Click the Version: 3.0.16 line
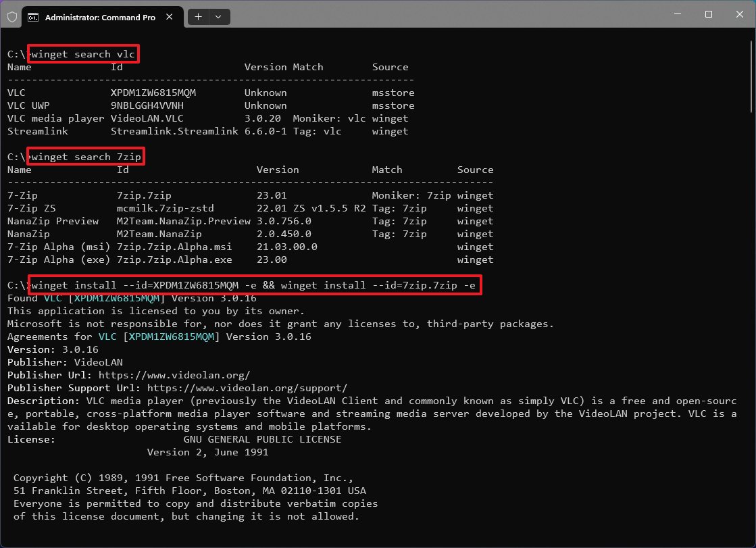 tap(53, 349)
